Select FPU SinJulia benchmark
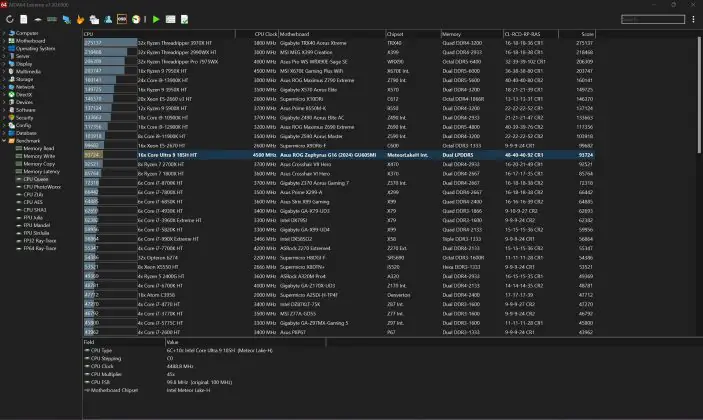Image resolution: width=703 pixels, height=420 pixels. pyautogui.click(x=36, y=233)
